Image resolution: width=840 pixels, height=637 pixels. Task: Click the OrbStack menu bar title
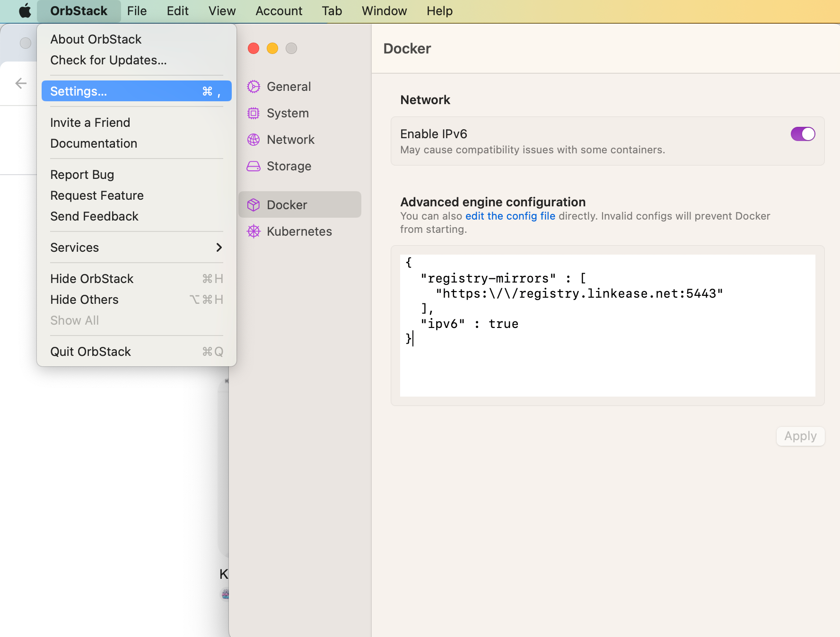coord(79,11)
